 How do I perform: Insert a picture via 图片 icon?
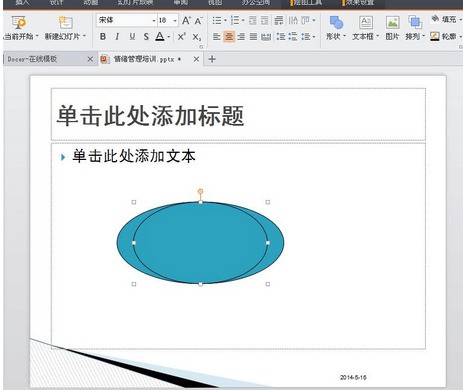(x=392, y=22)
